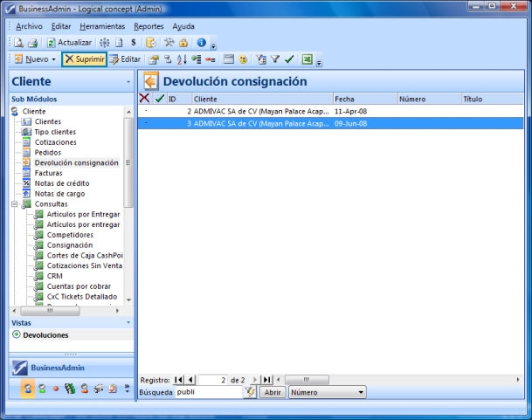
Task: Click the Suprimir button
Action: click(x=84, y=59)
